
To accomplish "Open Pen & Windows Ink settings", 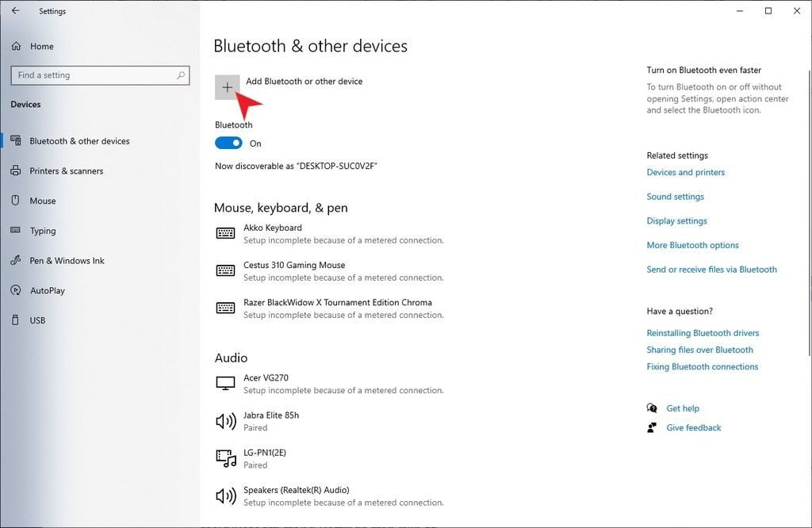I will click(x=67, y=260).
